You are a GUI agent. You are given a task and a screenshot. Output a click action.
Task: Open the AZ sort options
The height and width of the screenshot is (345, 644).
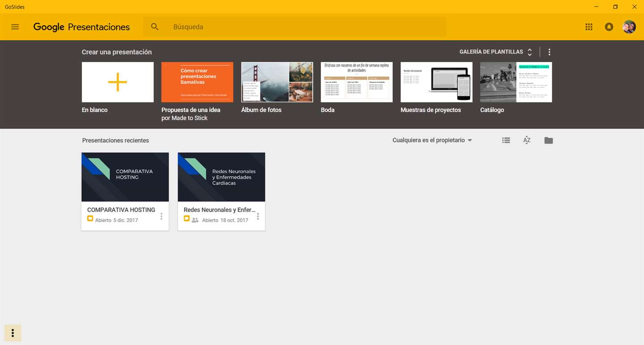(527, 140)
